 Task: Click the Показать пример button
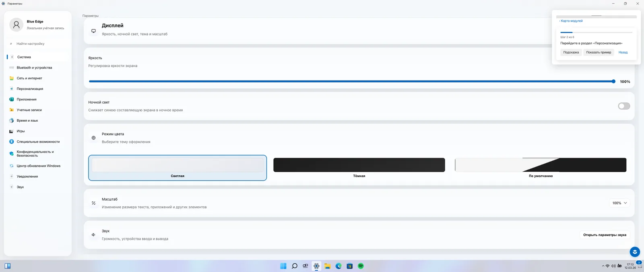(599, 52)
